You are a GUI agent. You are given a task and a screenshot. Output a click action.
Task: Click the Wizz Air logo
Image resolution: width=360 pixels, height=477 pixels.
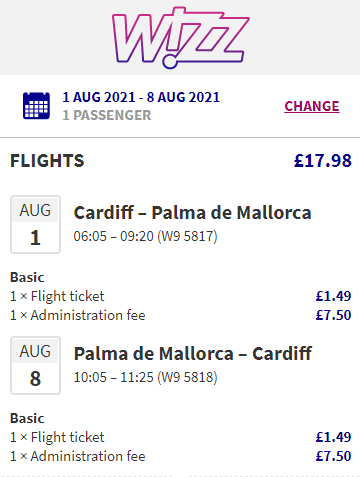181,38
